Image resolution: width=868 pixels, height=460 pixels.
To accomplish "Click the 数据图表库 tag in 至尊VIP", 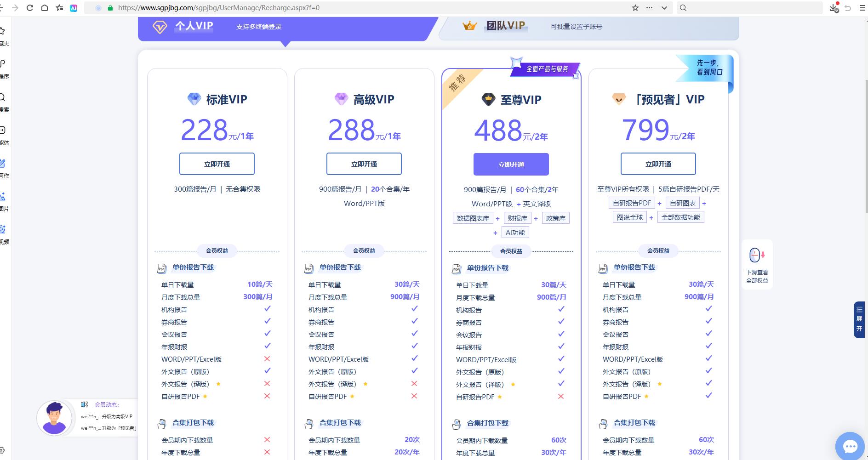I will (473, 218).
